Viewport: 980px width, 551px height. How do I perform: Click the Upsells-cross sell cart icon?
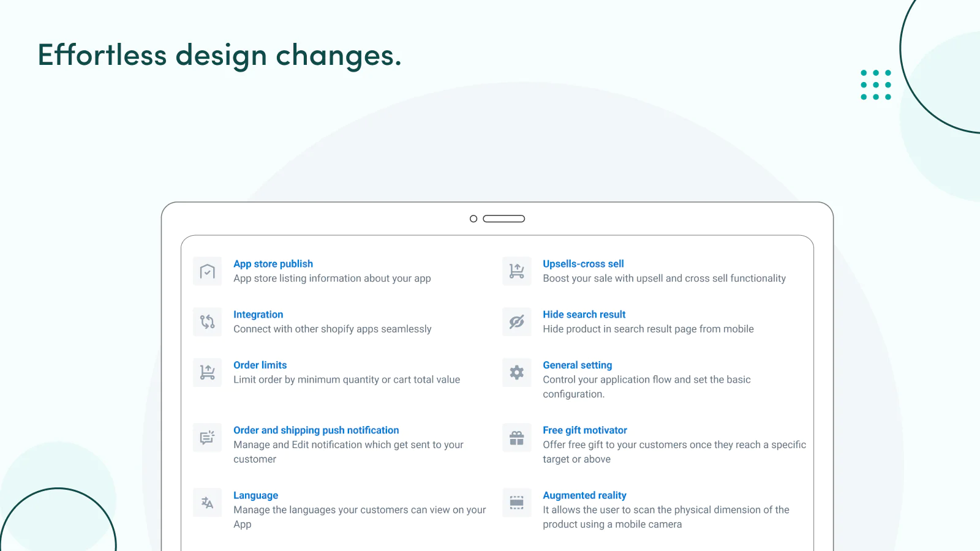tap(517, 271)
